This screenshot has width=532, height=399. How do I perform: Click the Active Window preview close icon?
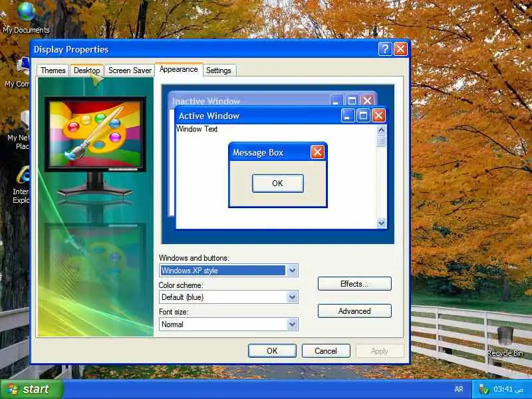(378, 115)
